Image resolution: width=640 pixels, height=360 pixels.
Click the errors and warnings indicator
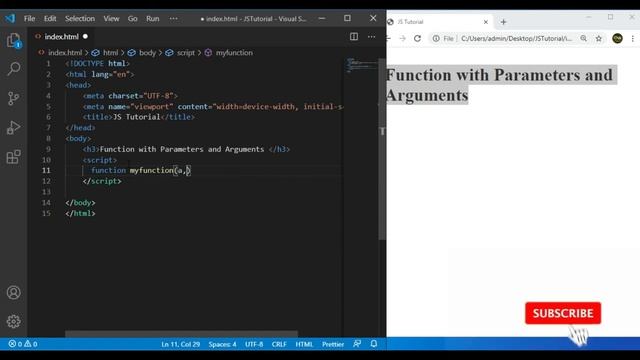pos(23,344)
